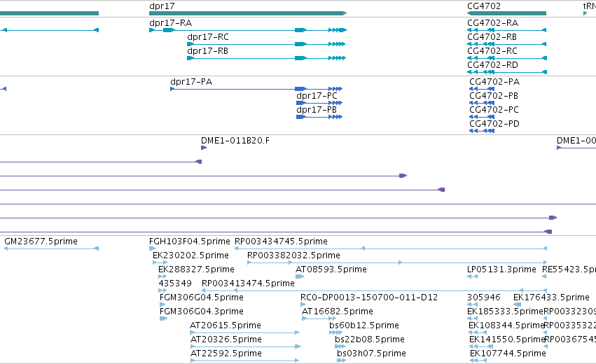Viewport: 596px width, 364px height.
Task: Select the CG4702-RA transcript label
Action: click(492, 23)
